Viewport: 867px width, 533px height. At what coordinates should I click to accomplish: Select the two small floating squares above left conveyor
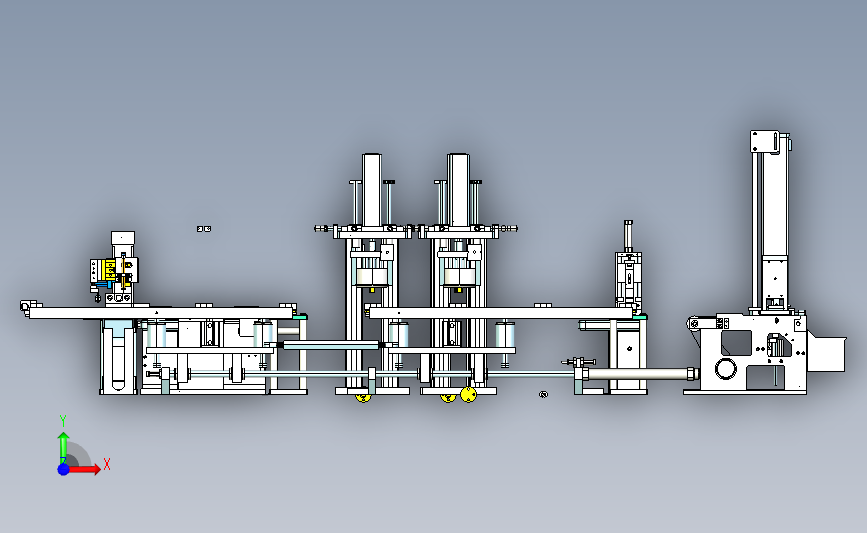point(204,228)
